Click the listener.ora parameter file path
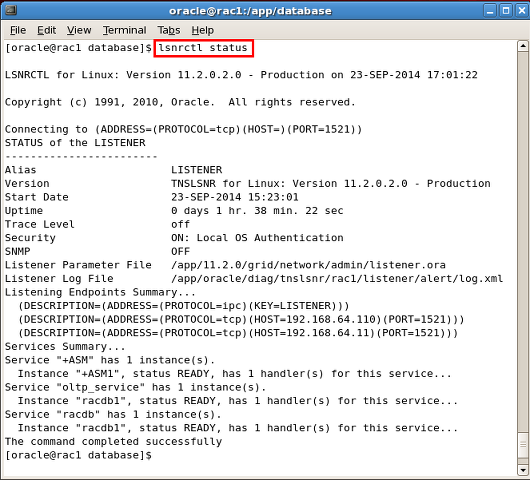 (x=308, y=265)
